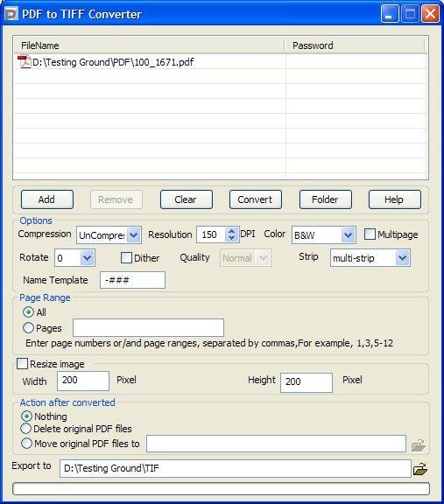Increase Resolution with the up spinner arrow
Image resolution: width=444 pixels, height=504 pixels.
(x=232, y=231)
